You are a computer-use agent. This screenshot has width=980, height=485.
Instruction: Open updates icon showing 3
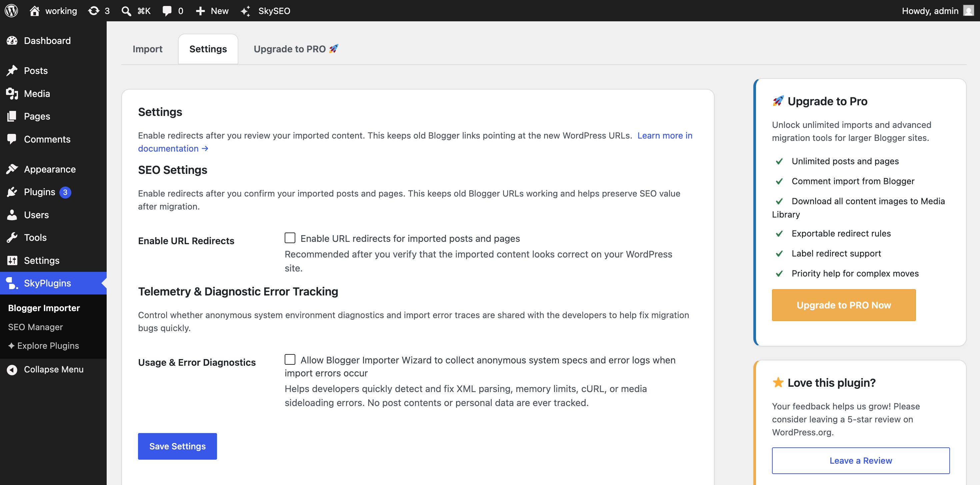(94, 11)
